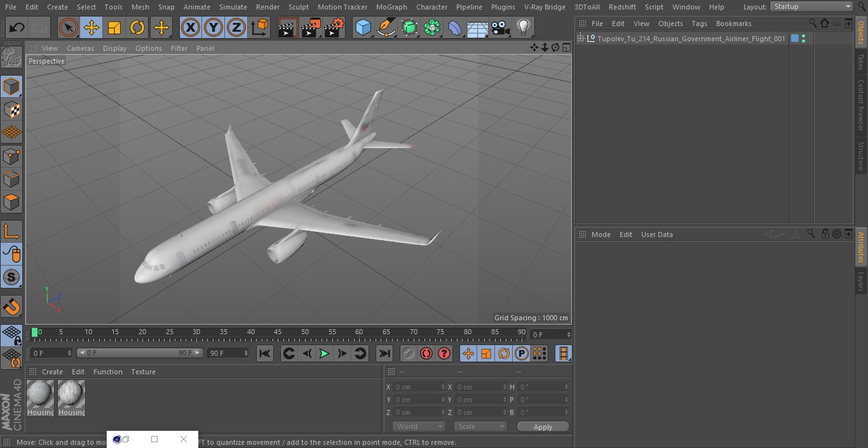Open render to Picture Viewer icon
Image resolution: width=868 pixels, height=448 pixels.
(311, 27)
